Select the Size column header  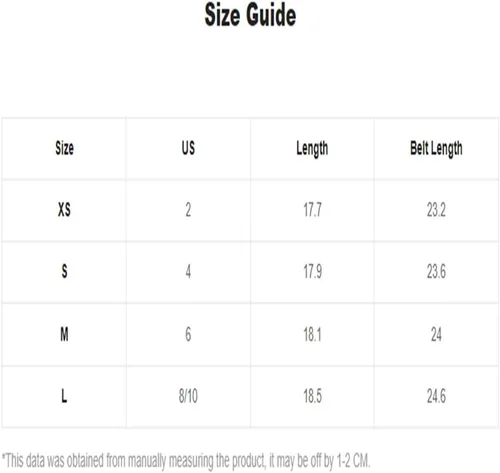pos(64,148)
